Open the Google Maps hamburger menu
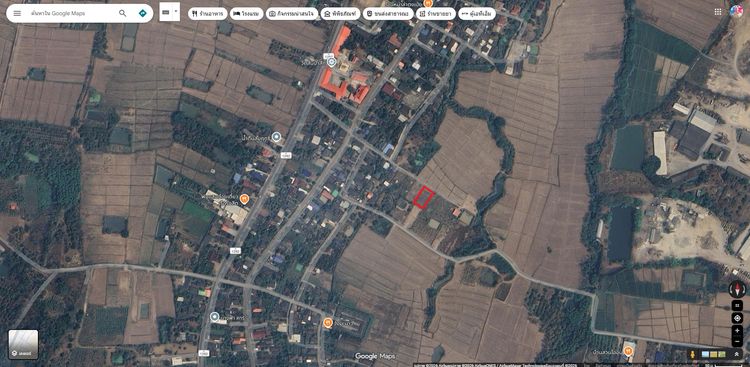The image size is (750, 367). (17, 13)
